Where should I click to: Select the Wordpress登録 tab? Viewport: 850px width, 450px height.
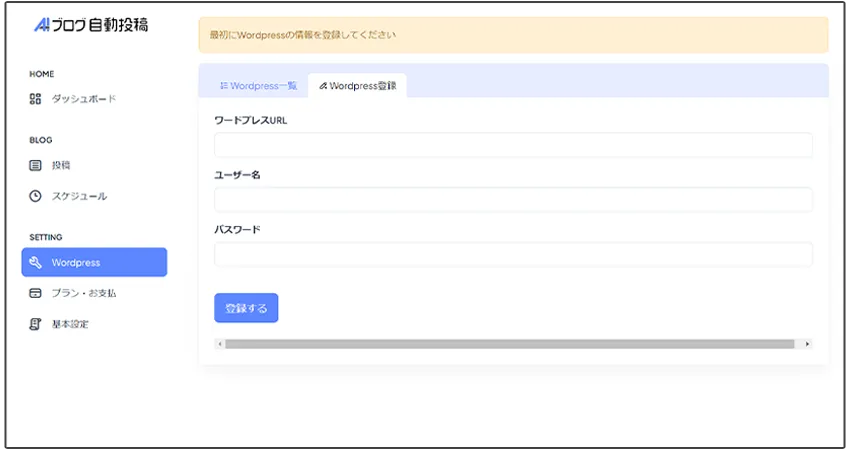coord(357,86)
